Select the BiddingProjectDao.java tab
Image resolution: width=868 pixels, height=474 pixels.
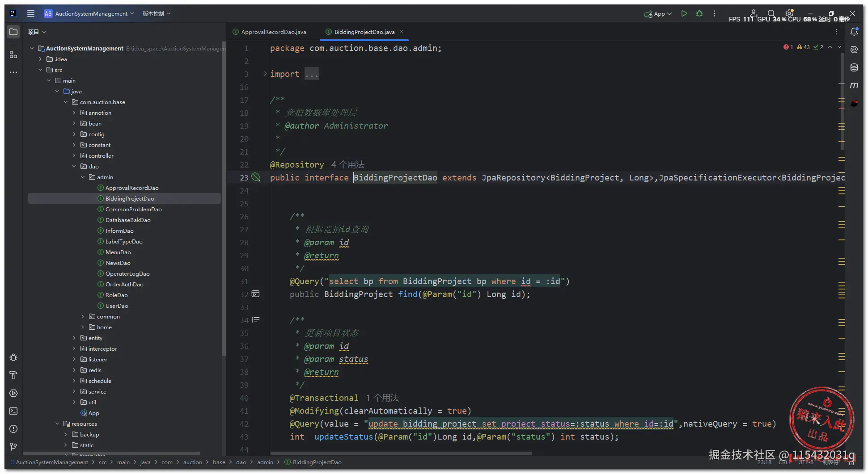click(x=364, y=32)
